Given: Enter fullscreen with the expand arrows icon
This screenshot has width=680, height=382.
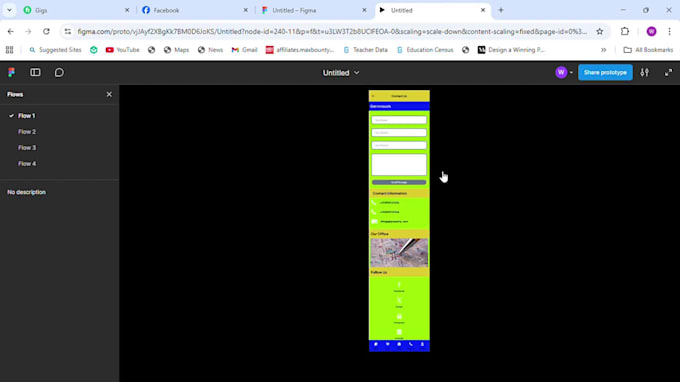Looking at the screenshot, I should pyautogui.click(x=668, y=72).
